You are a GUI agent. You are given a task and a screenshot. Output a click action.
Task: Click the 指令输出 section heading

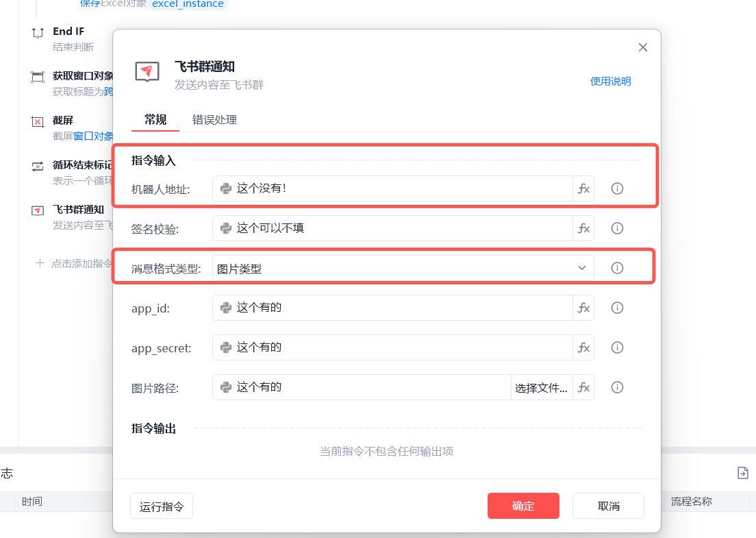[153, 428]
